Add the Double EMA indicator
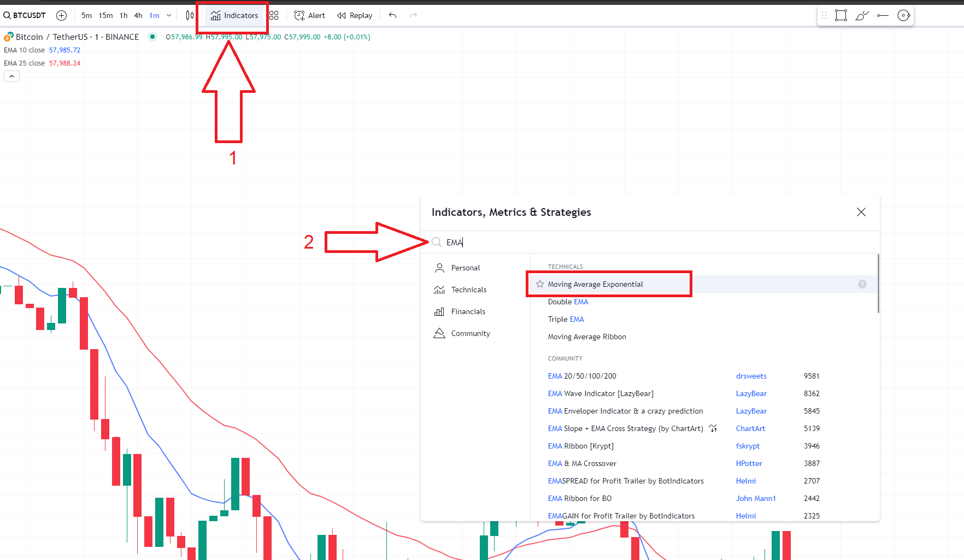Viewport: 964px width, 560px height. [x=568, y=302]
